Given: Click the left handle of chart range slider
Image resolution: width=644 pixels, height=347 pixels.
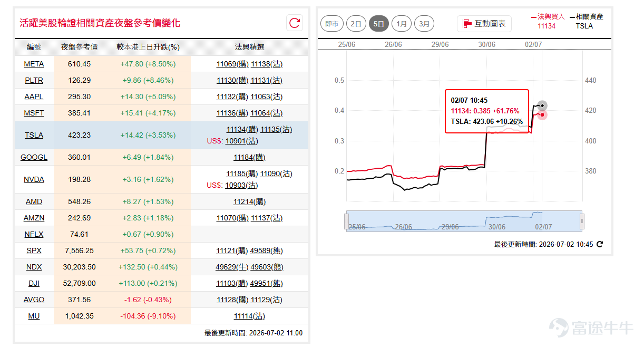Looking at the screenshot, I should coord(347,221).
